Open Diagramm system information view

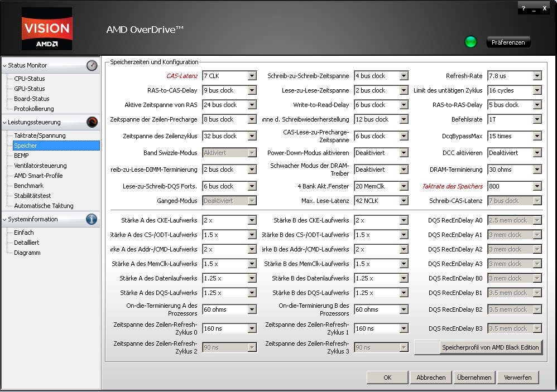point(27,253)
